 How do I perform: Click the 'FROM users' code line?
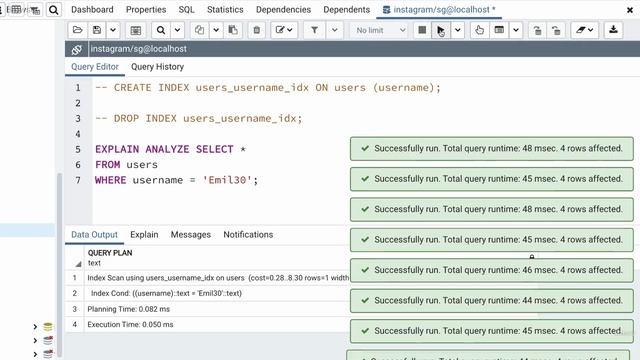(x=126, y=165)
